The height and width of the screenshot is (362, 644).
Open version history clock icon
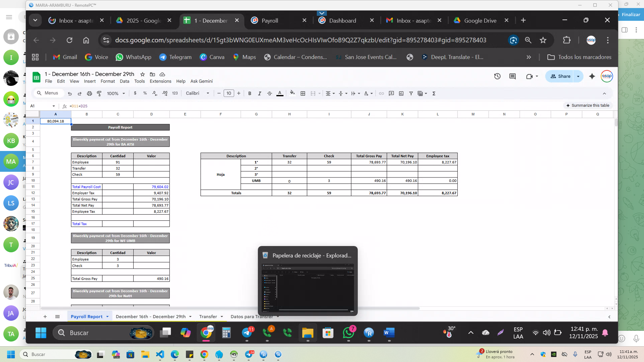[x=497, y=76]
